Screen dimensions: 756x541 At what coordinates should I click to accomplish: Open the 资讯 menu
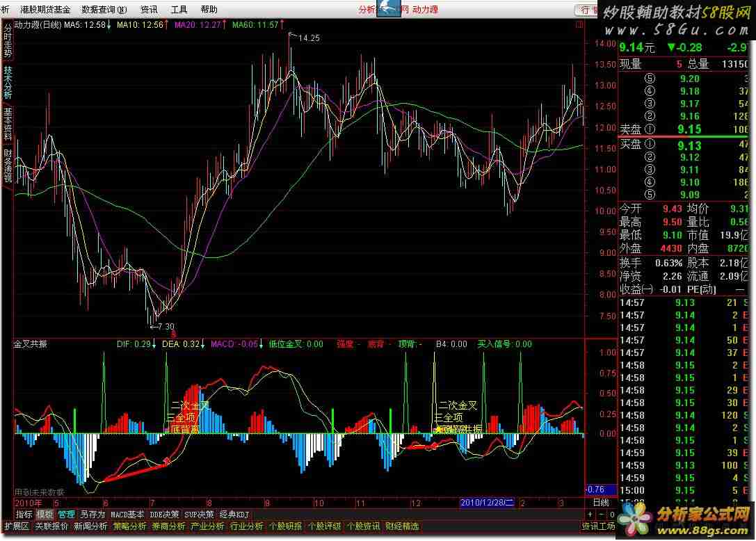click(x=149, y=9)
